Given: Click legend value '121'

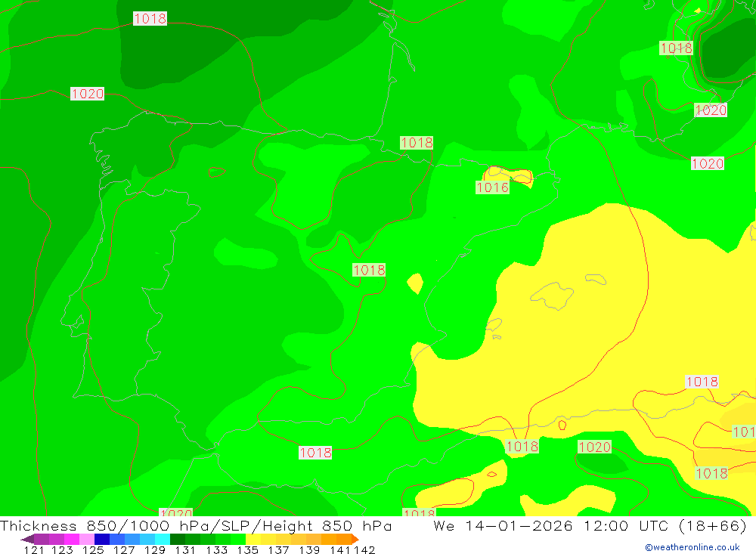Looking at the screenshot, I should tap(34, 549).
